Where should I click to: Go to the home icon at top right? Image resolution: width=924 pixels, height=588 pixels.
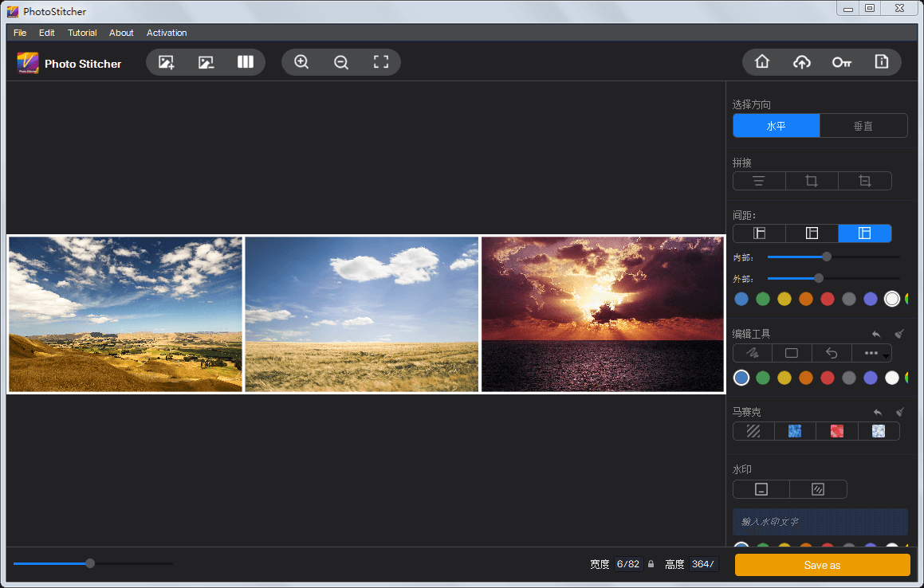(x=762, y=61)
